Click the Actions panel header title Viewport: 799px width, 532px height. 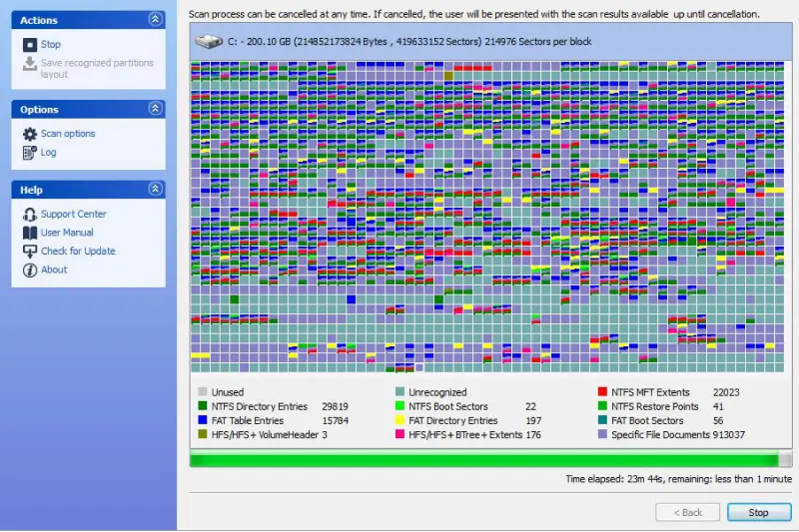[x=39, y=20]
